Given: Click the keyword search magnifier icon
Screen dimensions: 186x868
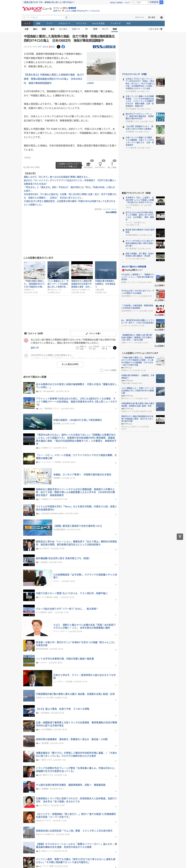Looking at the screenshot, I should pyautogui.click(x=67, y=18).
